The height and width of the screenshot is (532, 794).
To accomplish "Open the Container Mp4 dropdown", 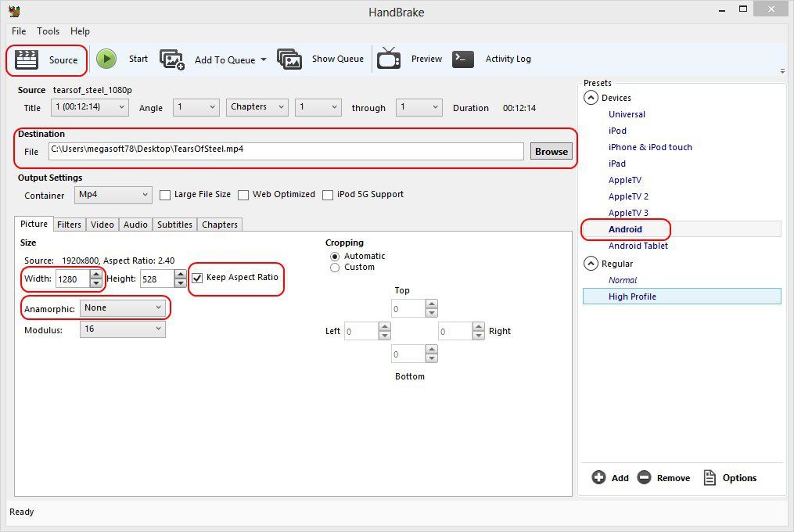I will 113,195.
